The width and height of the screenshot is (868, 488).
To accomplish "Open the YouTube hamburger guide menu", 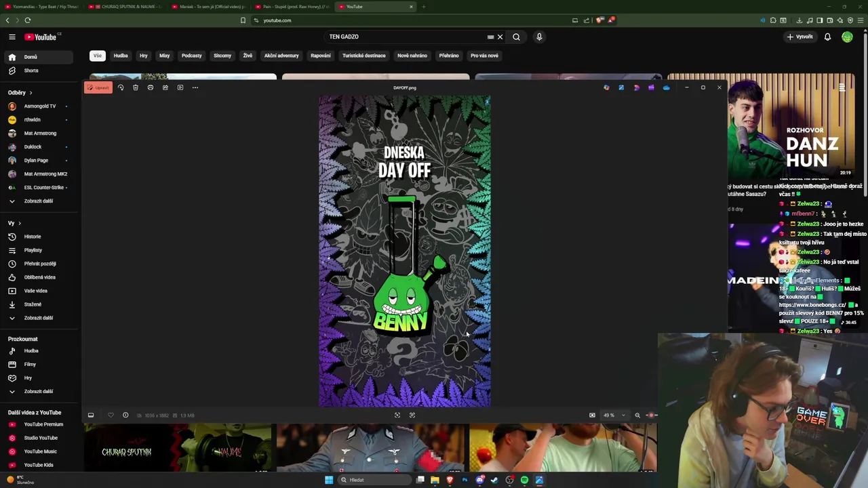I will (12, 37).
